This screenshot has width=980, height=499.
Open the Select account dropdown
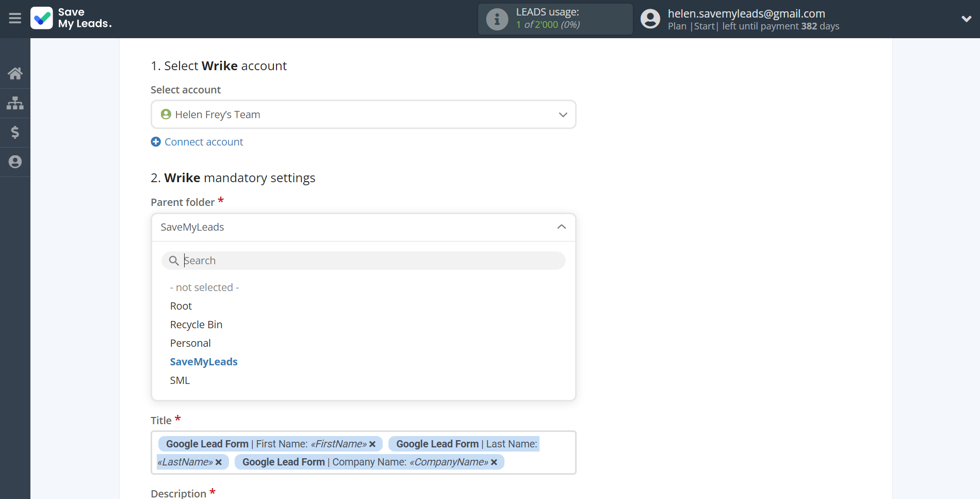363,115
